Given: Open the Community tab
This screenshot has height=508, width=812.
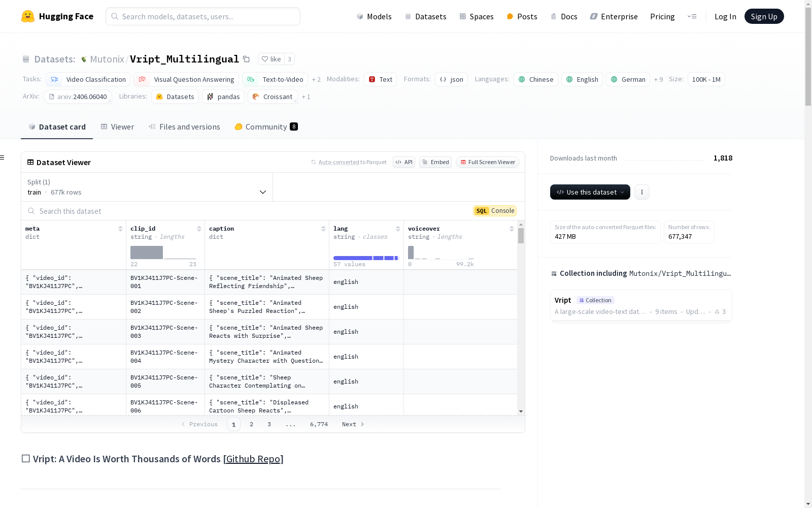Looking at the screenshot, I should 266,126.
